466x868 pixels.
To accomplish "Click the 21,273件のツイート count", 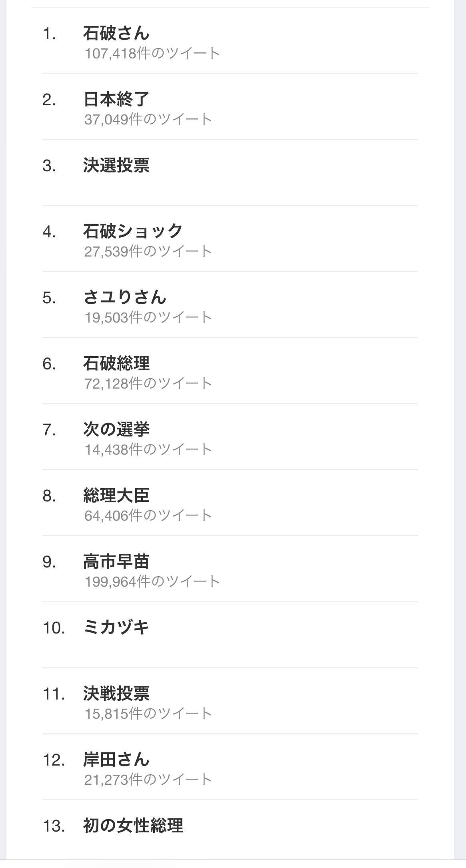I will click(x=148, y=780).
